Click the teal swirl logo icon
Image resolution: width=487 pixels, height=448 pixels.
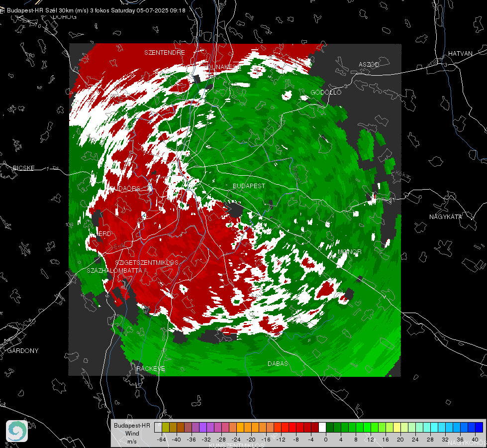click(x=17, y=431)
